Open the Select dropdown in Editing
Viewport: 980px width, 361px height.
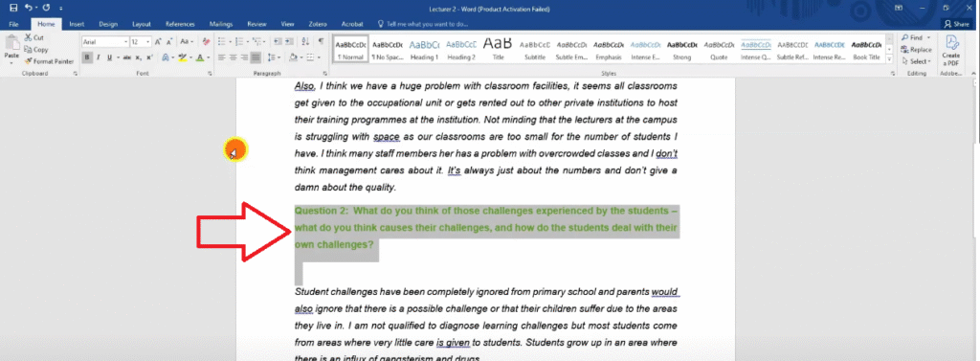tap(916, 61)
